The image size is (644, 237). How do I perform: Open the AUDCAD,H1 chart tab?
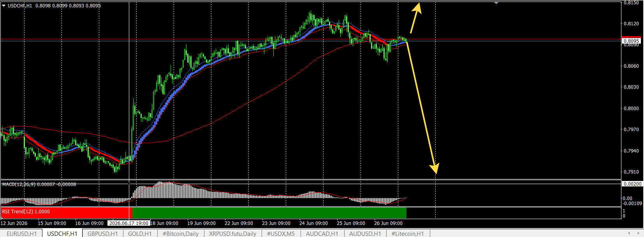(x=322, y=233)
